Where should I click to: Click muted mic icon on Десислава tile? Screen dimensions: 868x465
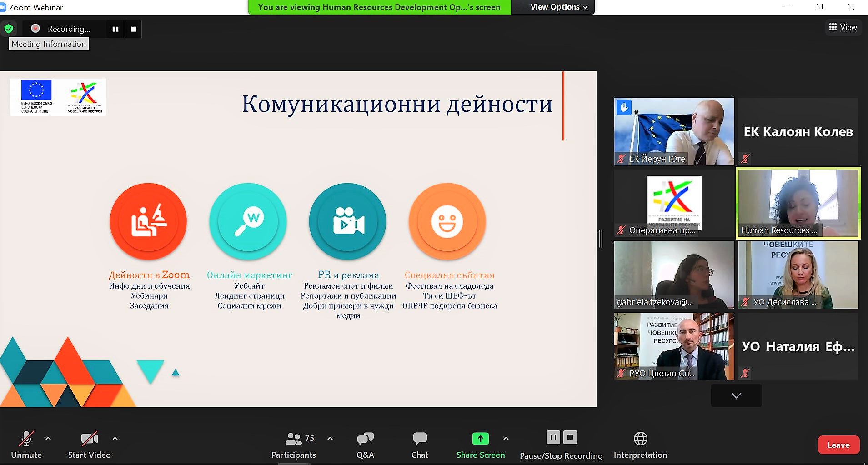click(745, 302)
